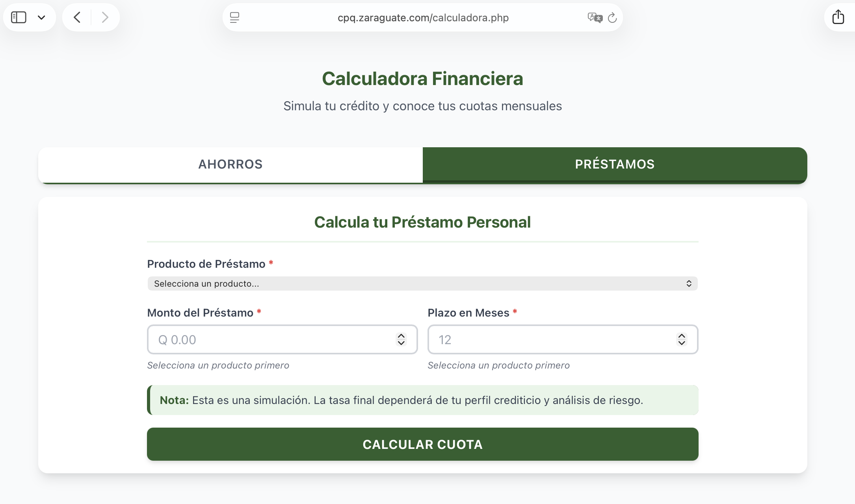Toggle the Safari sidebar
Image resolution: width=855 pixels, height=504 pixels.
[x=19, y=17]
